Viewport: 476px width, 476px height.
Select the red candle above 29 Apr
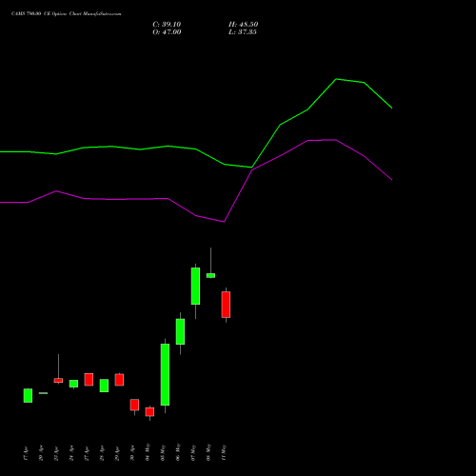point(119,380)
